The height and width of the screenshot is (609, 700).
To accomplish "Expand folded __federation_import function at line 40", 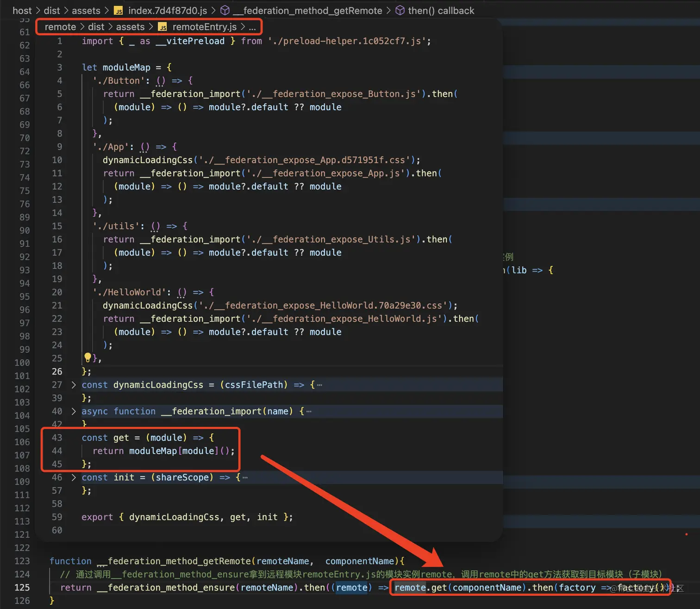I will (74, 411).
